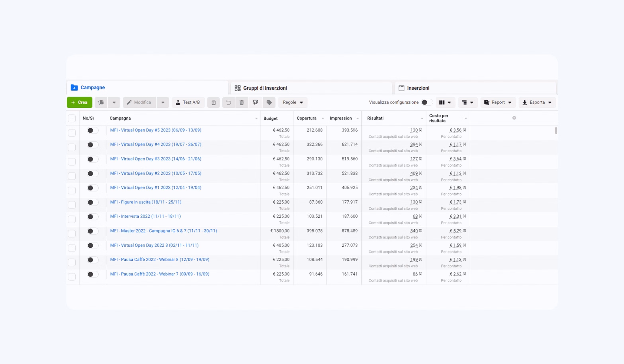Open campaign Pausa Caffè 2022 Webinar 8 link
Image resolution: width=624 pixels, height=364 pixels.
point(160,259)
